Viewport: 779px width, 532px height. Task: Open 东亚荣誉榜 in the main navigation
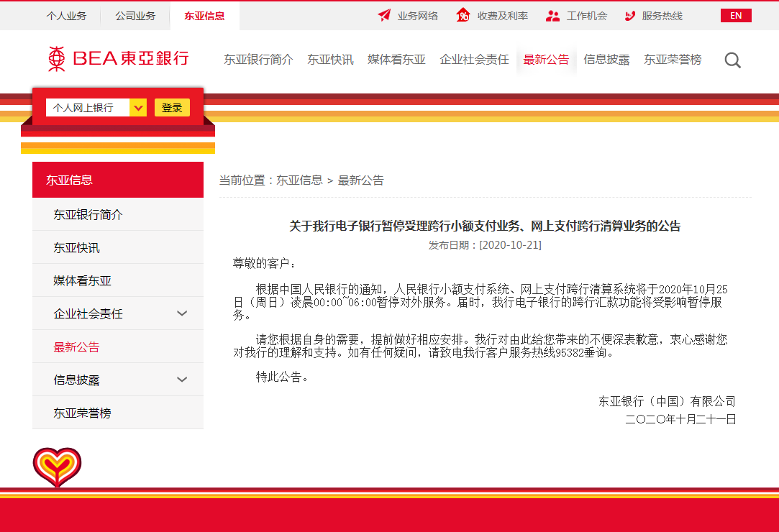[673, 60]
